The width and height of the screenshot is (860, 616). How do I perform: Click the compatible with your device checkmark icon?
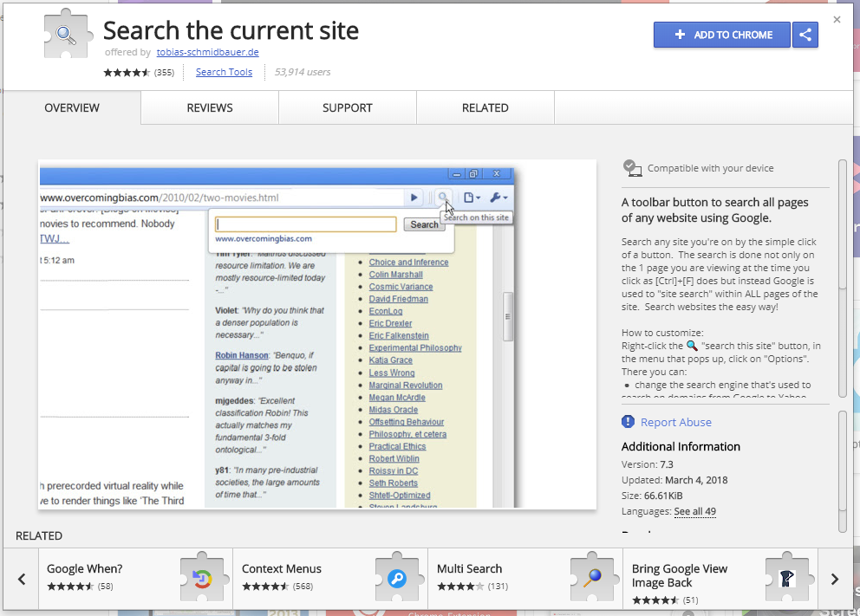pos(633,168)
